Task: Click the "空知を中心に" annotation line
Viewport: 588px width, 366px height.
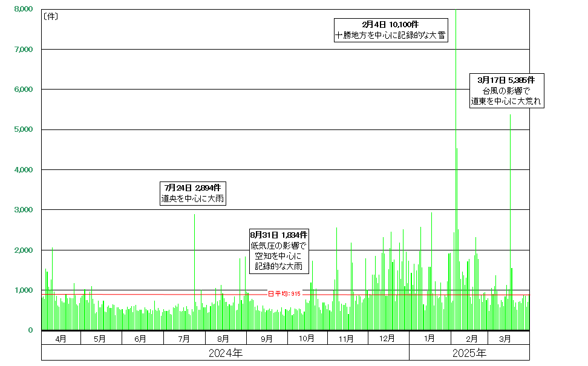Action: coord(279,256)
